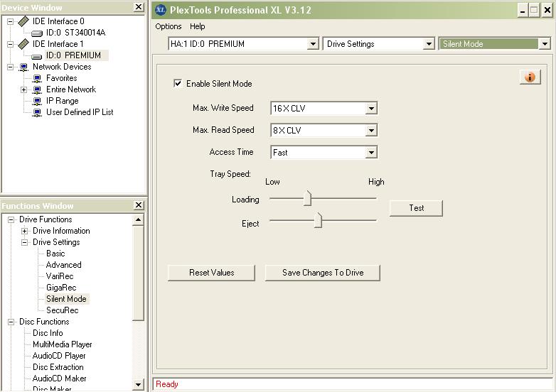
Task: Click the Functions Window scroll down arrow
Action: [139, 384]
